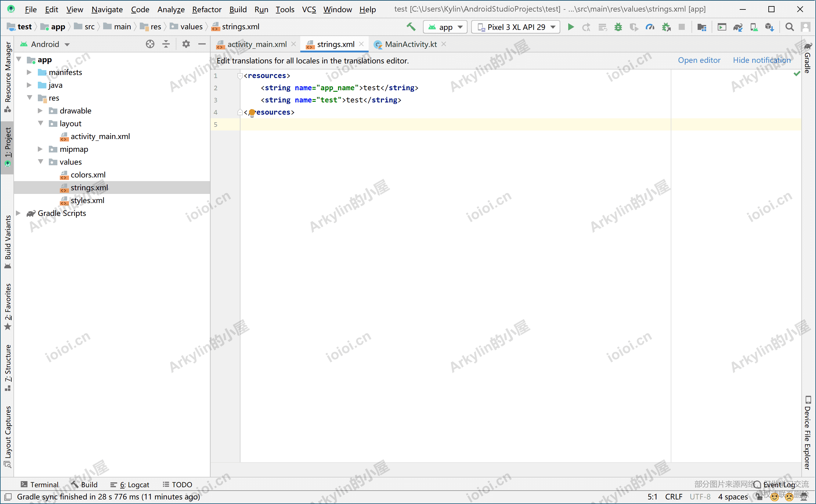Click Open editor link
816x504 pixels.
(699, 60)
